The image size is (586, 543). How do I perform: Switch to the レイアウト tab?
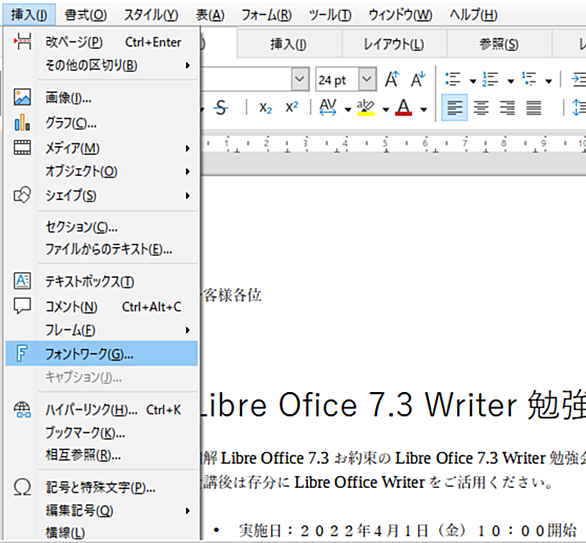[394, 44]
